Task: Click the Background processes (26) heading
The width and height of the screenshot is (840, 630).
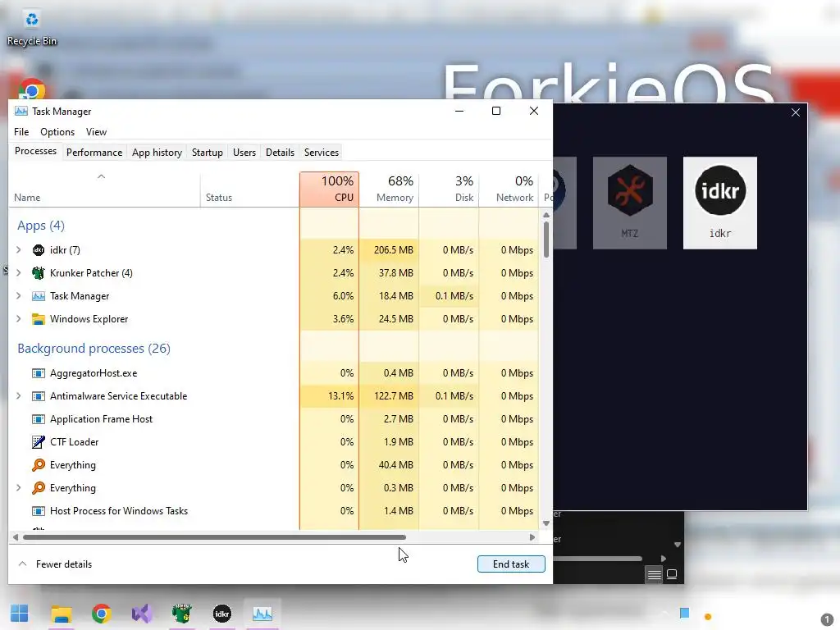Action: [94, 349]
